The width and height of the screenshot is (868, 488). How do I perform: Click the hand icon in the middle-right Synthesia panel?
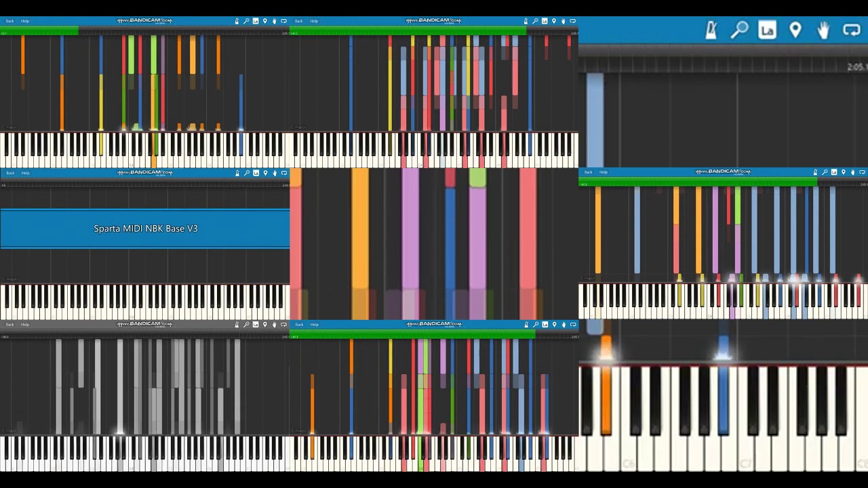click(852, 172)
